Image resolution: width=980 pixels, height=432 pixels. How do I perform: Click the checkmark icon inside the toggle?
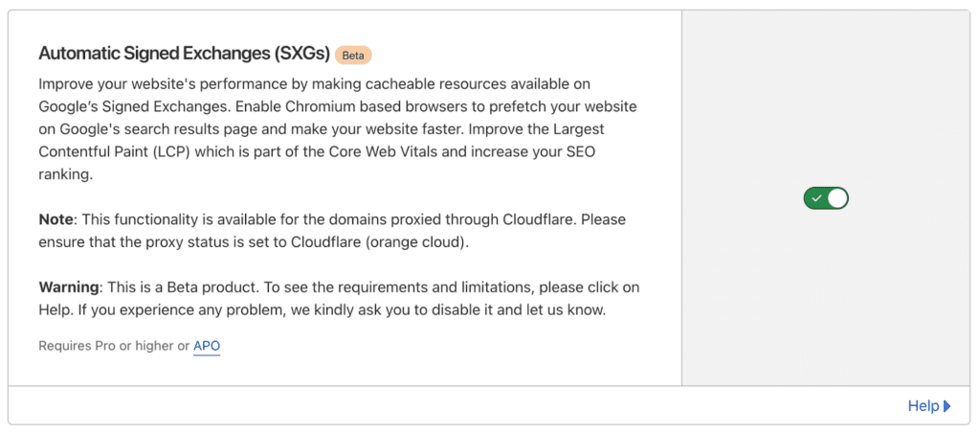pyautogui.click(x=816, y=198)
